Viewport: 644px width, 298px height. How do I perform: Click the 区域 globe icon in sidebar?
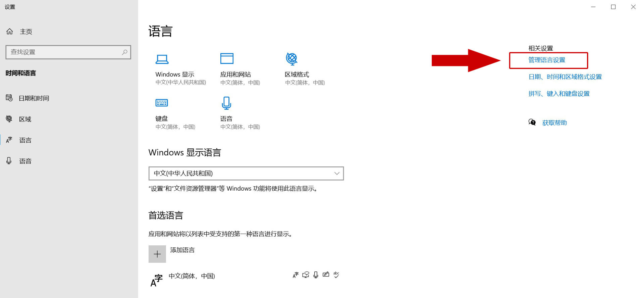coord(9,119)
